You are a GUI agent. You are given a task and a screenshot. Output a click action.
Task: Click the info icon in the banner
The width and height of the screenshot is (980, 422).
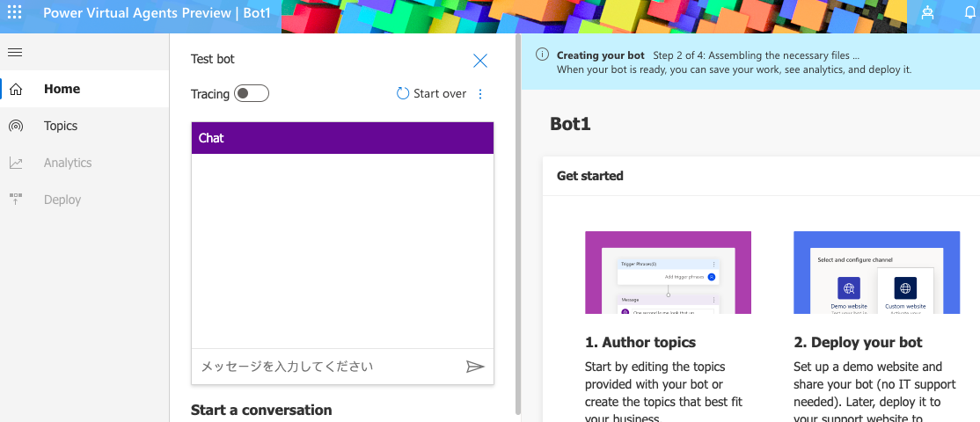click(542, 55)
